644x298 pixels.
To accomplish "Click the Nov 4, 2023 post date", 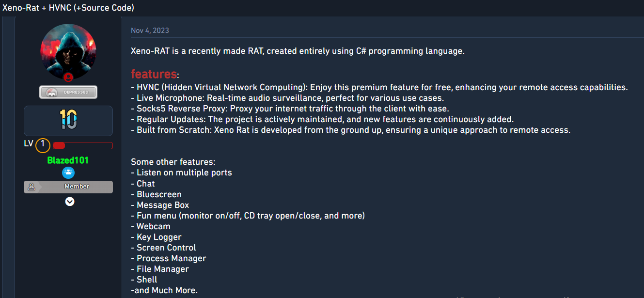I will (x=150, y=31).
